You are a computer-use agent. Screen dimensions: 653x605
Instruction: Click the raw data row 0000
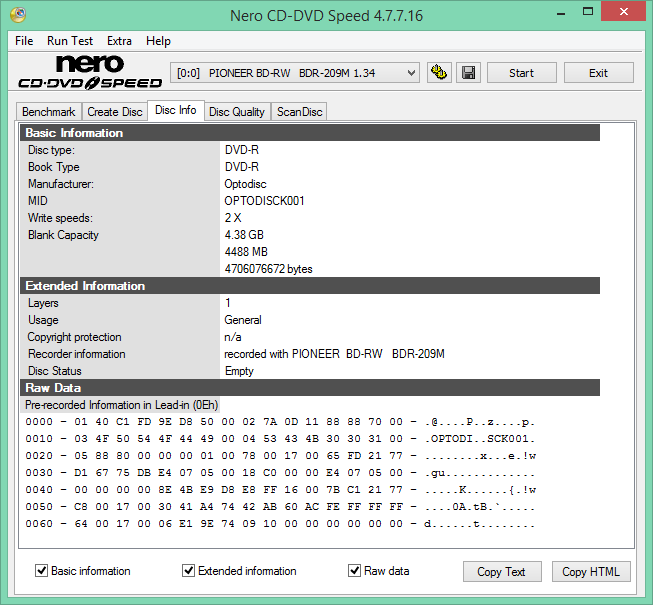pyautogui.click(x=280, y=422)
